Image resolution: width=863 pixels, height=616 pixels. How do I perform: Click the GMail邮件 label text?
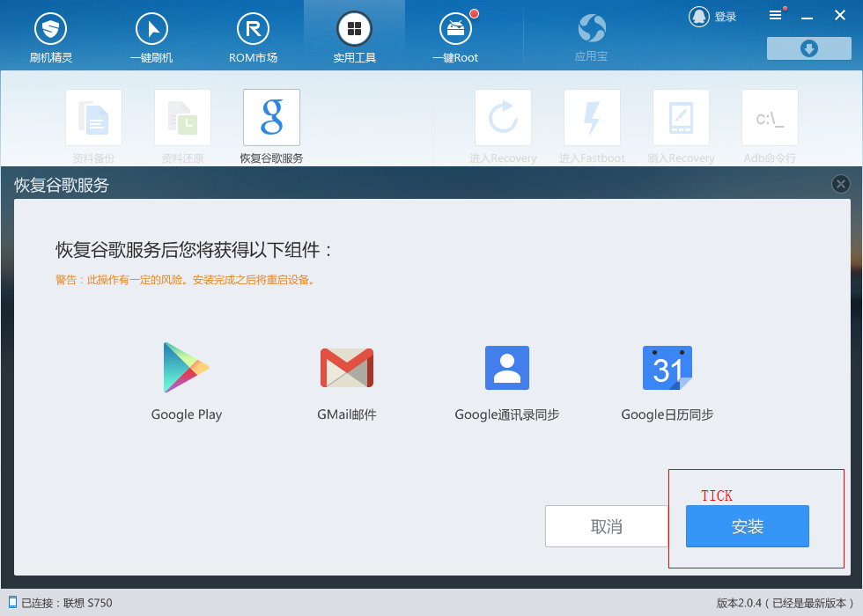[x=347, y=414]
